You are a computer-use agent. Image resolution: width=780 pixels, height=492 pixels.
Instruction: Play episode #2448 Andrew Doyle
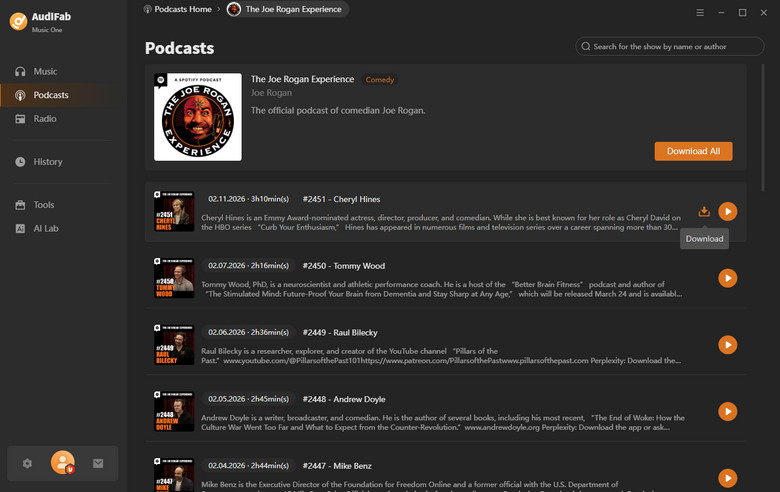(x=728, y=411)
